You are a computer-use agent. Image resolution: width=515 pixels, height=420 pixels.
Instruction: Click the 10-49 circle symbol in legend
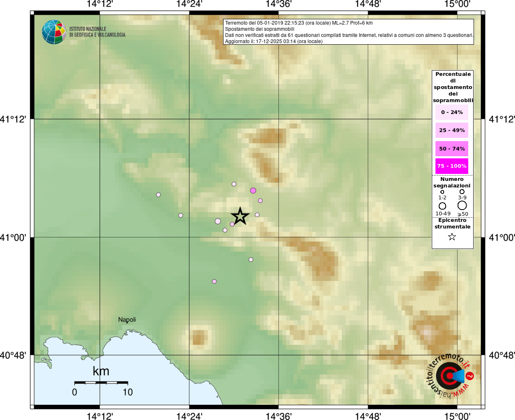[442, 206]
